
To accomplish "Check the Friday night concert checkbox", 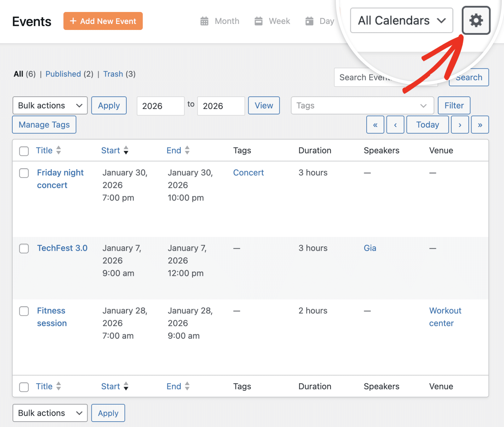I will click(x=24, y=173).
